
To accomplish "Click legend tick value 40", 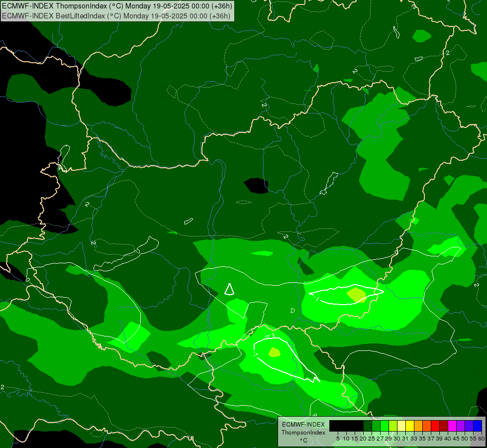I will pyautogui.click(x=448, y=439).
